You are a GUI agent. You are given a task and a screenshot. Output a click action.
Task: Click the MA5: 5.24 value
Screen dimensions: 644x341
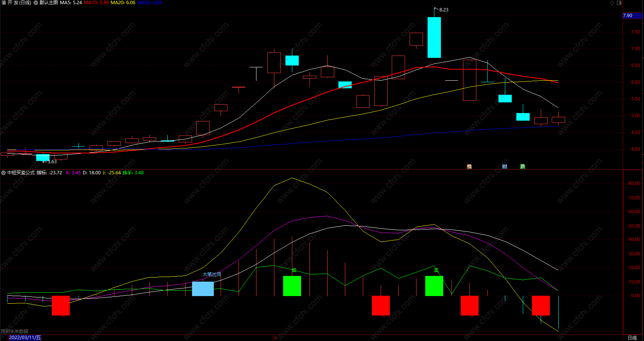[x=71, y=3]
